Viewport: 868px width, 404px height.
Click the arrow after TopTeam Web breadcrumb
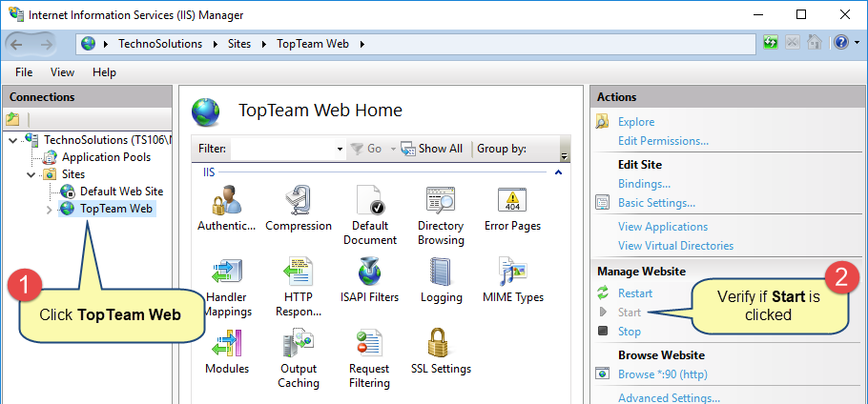point(362,44)
